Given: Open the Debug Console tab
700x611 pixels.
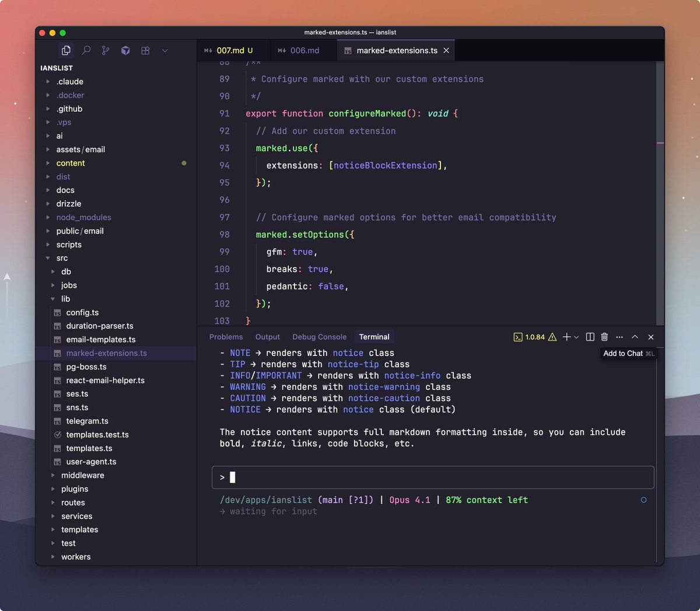Looking at the screenshot, I should pos(319,337).
